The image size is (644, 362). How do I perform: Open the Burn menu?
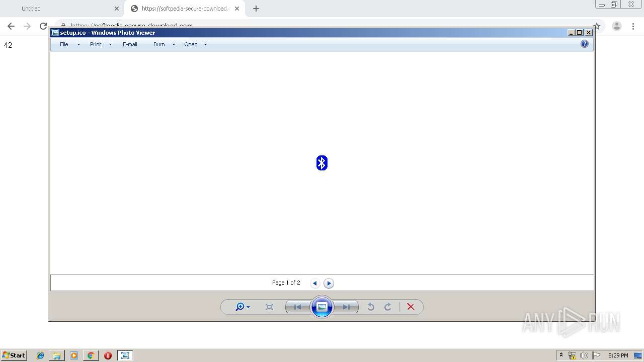click(x=159, y=44)
